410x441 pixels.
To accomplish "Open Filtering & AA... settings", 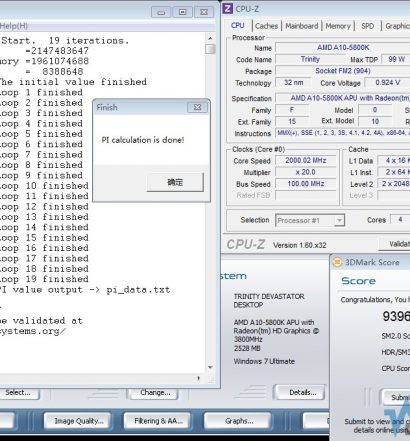I will [x=158, y=421].
